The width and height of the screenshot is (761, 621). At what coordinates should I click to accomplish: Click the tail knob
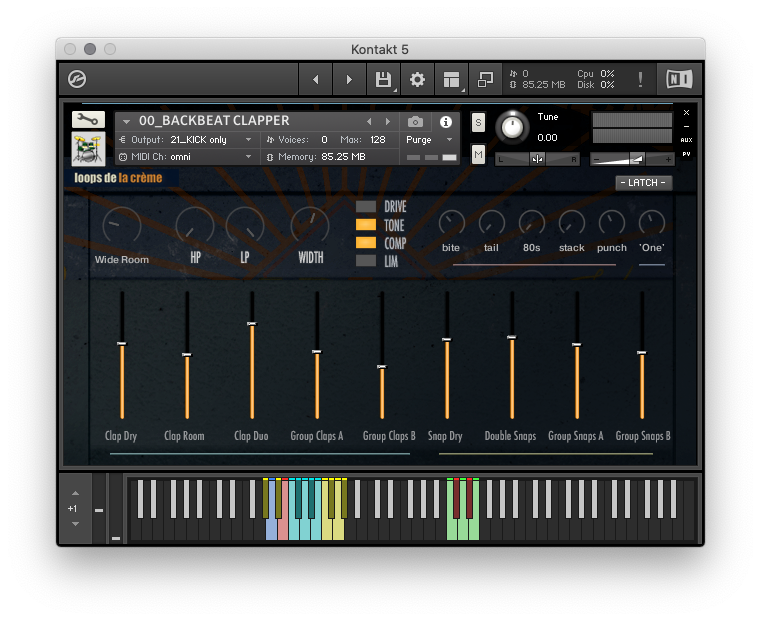pos(492,223)
